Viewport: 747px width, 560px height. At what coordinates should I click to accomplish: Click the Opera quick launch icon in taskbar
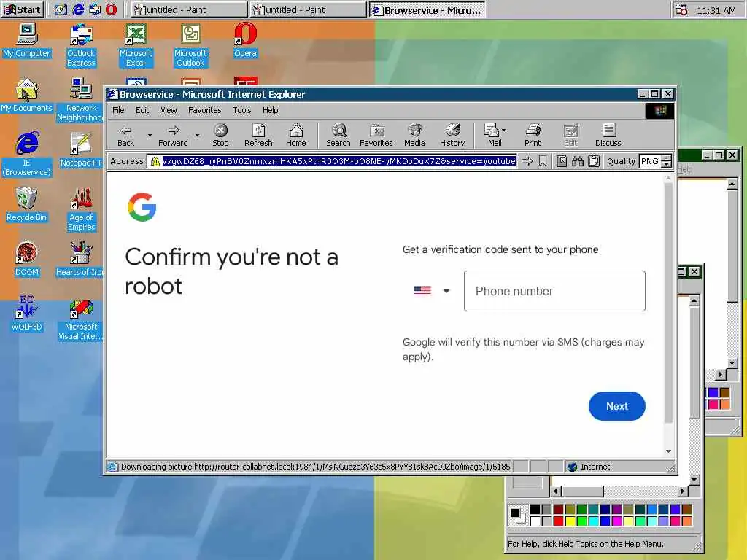(111, 9)
